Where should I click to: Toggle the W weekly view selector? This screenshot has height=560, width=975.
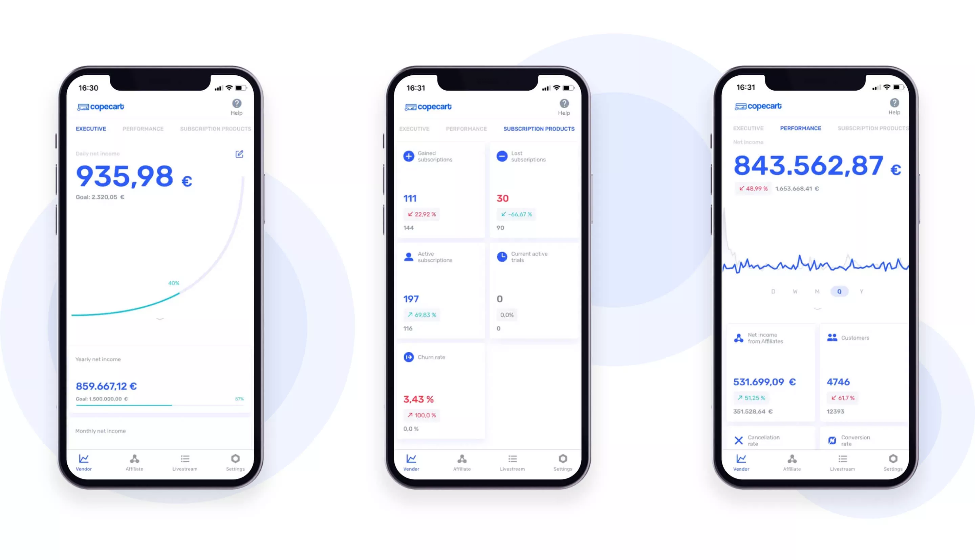pos(795,291)
